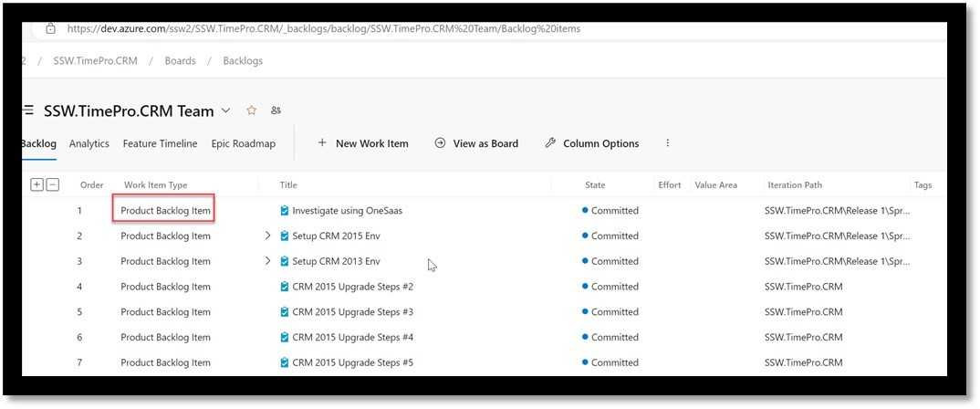Go to the Epic Roadmap tab

click(243, 143)
